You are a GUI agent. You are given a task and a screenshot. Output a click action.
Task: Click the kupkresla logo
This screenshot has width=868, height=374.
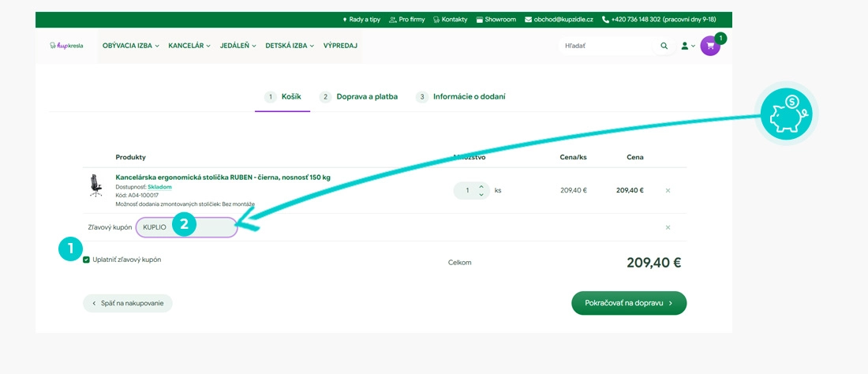(65, 46)
